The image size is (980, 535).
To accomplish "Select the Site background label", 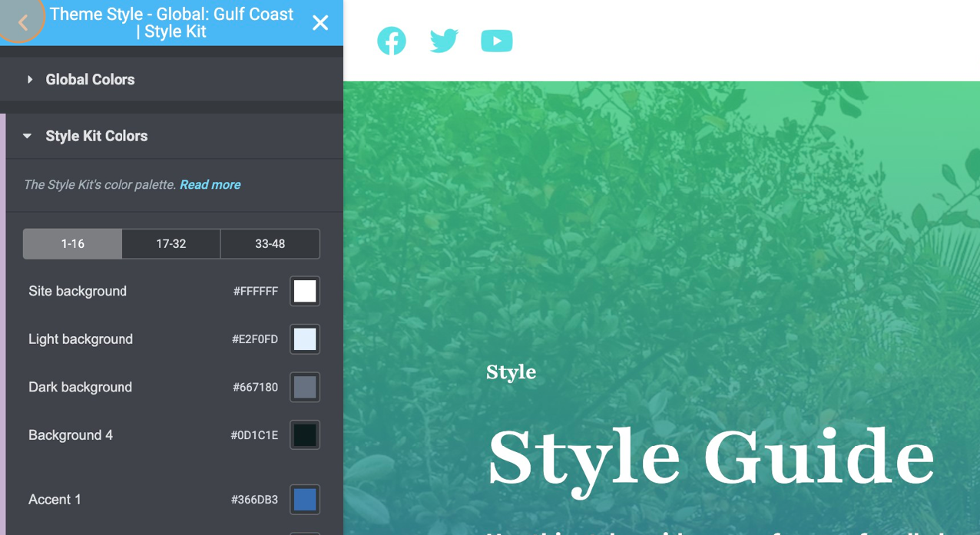I will point(78,291).
